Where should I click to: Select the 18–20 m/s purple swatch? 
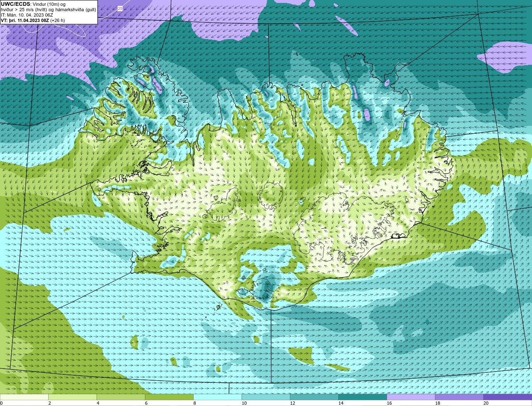pyautogui.click(x=459, y=397)
